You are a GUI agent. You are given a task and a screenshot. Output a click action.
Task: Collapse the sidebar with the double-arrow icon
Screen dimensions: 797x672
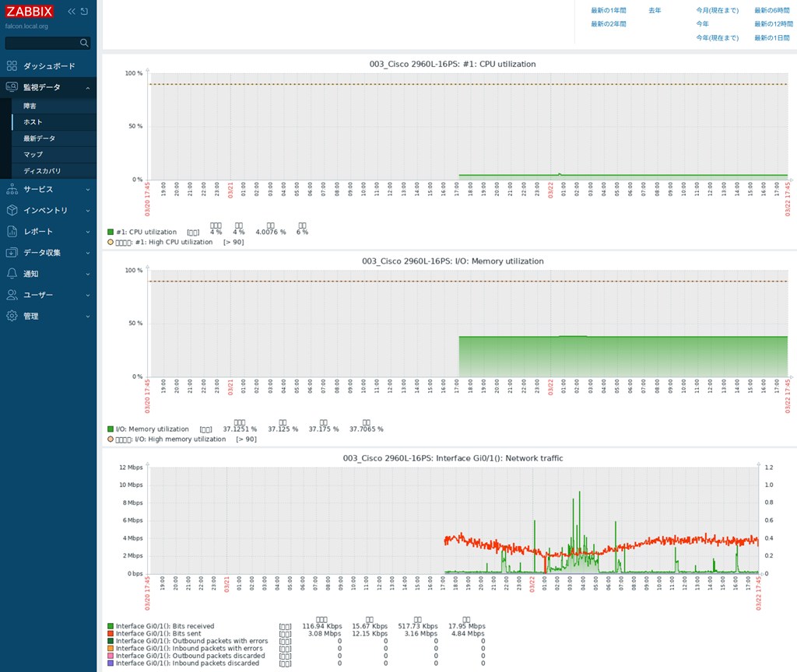72,12
